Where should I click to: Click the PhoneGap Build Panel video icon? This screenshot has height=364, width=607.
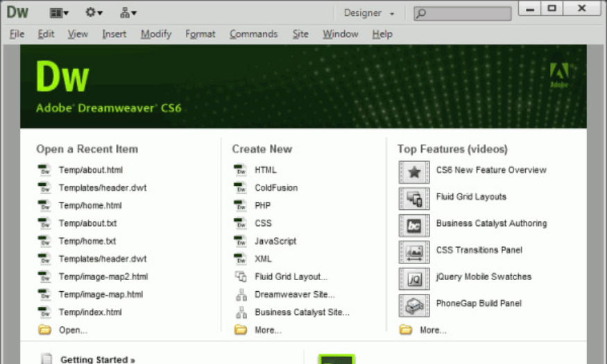tap(414, 306)
